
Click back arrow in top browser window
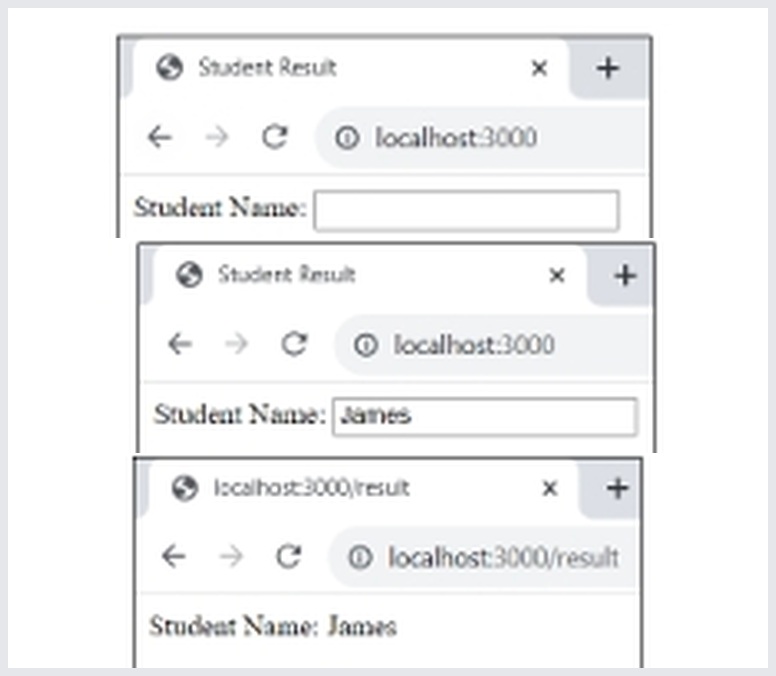click(x=160, y=137)
